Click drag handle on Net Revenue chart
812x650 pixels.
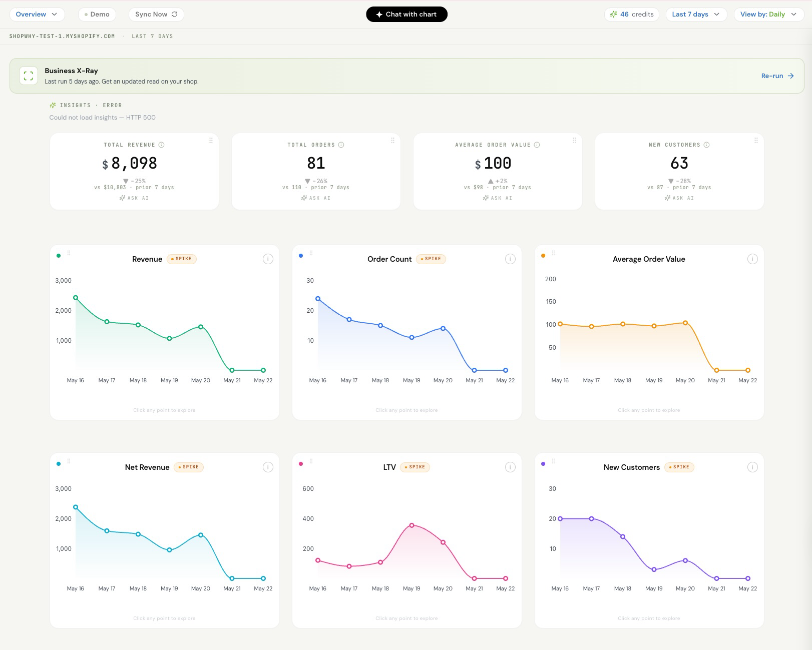click(69, 461)
